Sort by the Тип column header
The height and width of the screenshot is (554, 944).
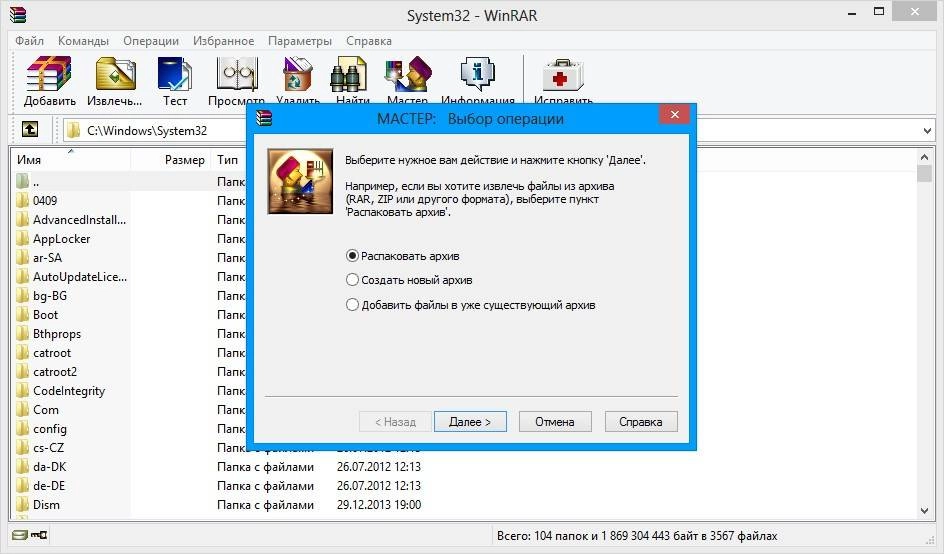pyautogui.click(x=229, y=160)
